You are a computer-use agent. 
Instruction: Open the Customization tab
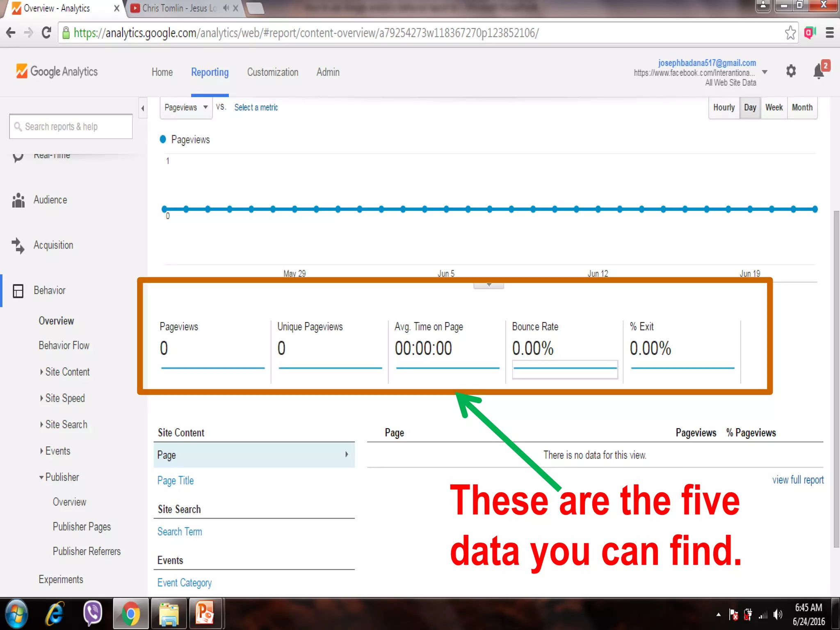[272, 72]
